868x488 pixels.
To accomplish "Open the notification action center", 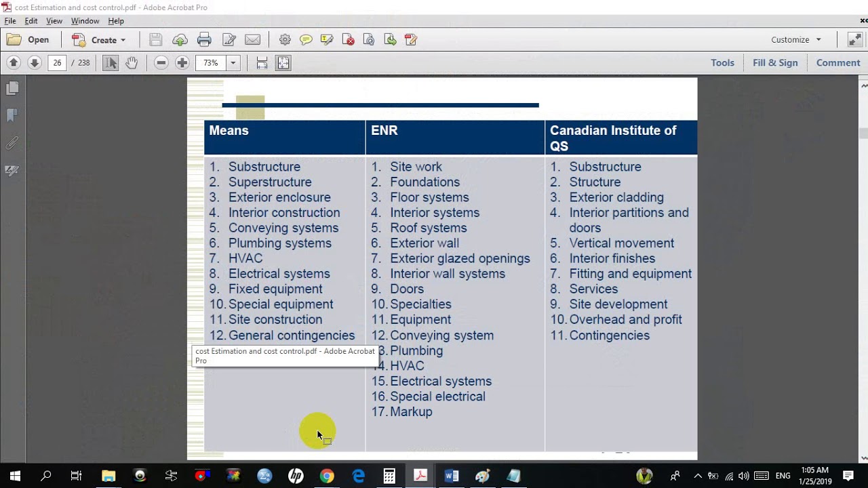I will 848,476.
